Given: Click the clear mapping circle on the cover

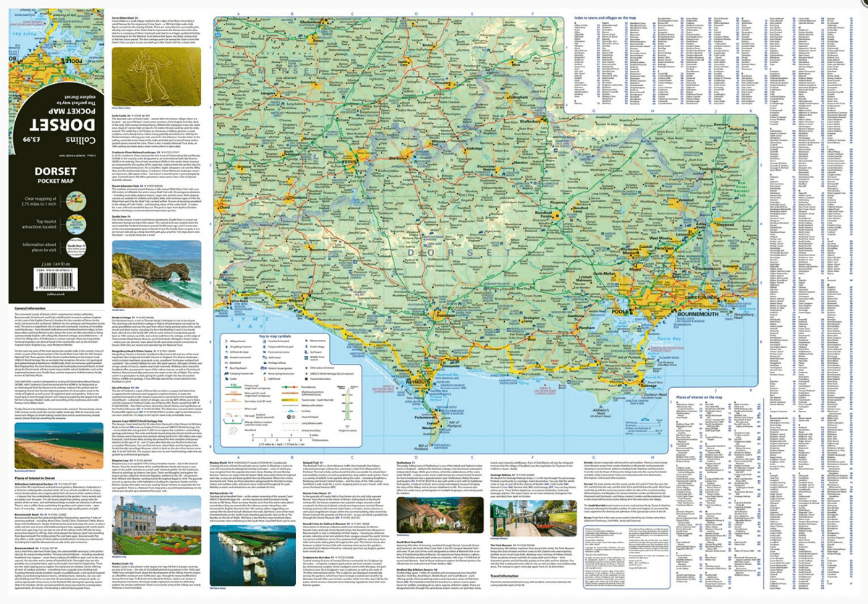Looking at the screenshot, I should tap(76, 201).
